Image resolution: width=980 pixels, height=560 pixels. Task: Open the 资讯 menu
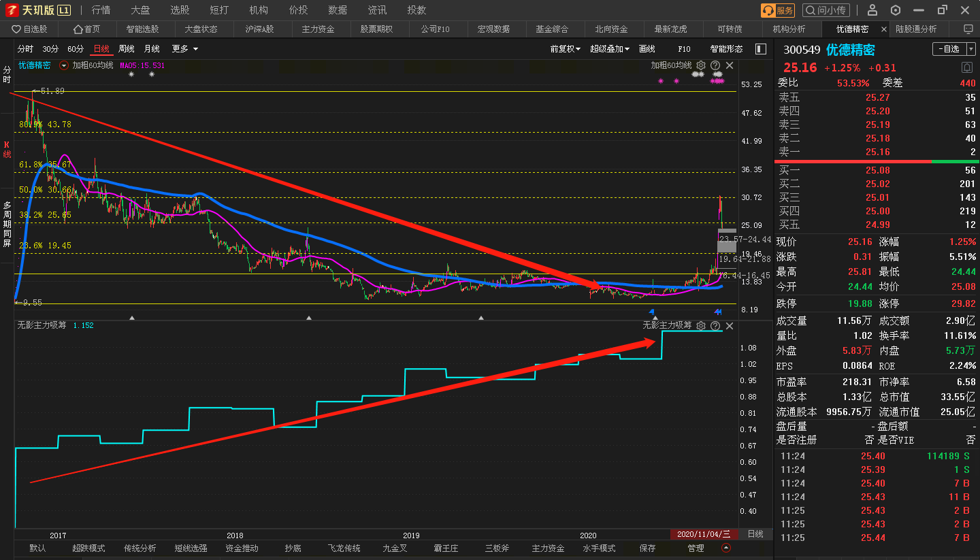click(377, 10)
